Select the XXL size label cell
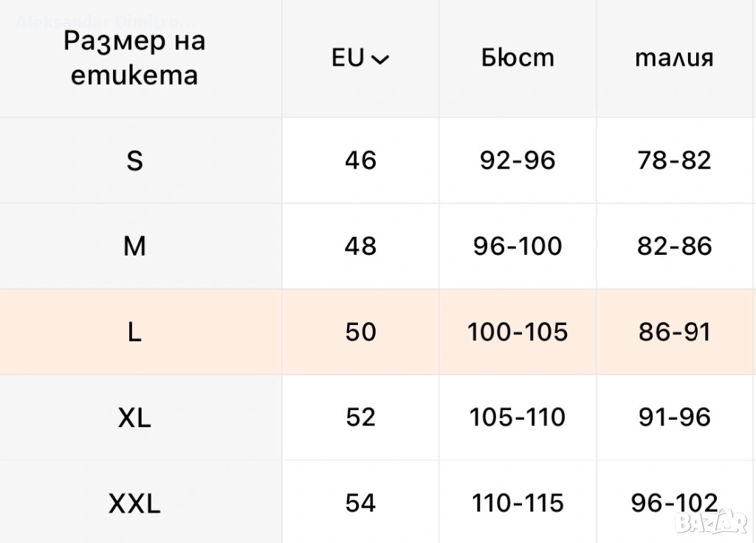This screenshot has width=756, height=543. point(134,503)
